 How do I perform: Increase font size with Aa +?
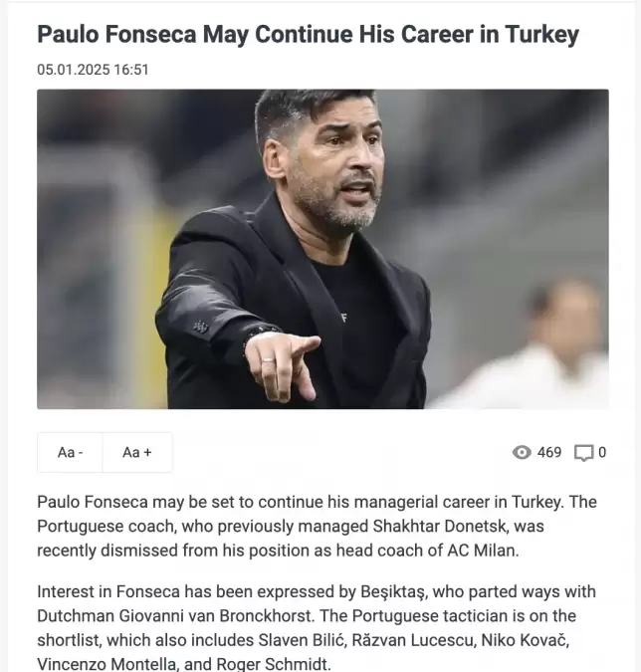pyautogui.click(x=137, y=453)
